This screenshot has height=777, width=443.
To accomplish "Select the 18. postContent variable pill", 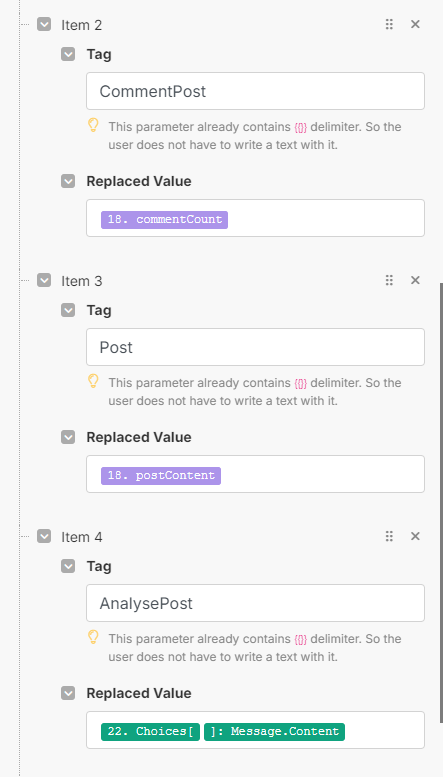I will coord(161,476).
